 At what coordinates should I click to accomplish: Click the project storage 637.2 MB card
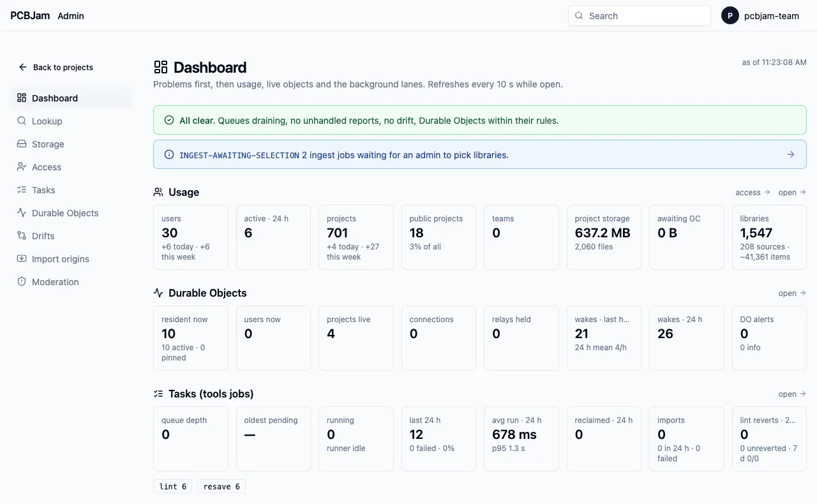point(604,237)
